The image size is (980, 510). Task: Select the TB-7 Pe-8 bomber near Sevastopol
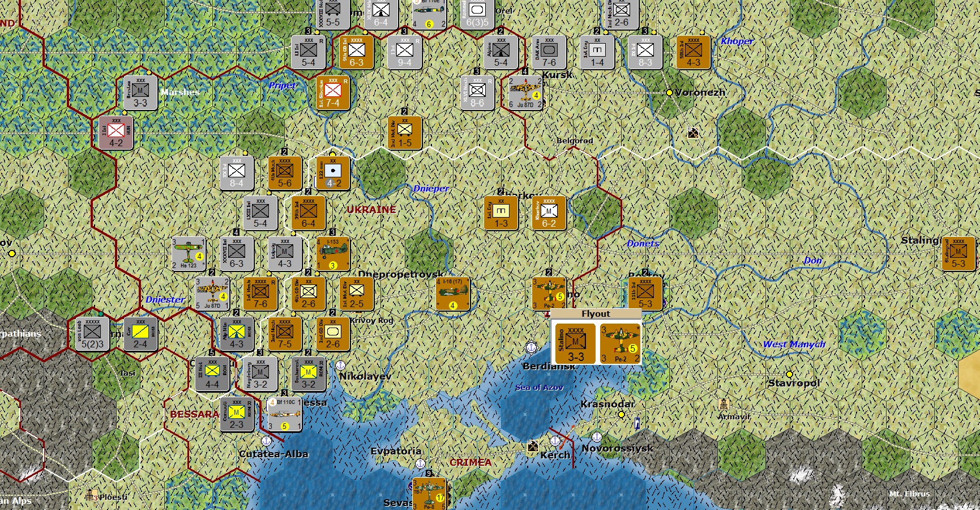[x=429, y=494]
